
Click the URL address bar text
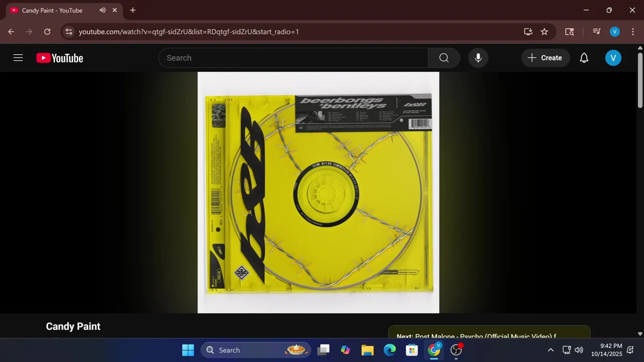[189, 32]
